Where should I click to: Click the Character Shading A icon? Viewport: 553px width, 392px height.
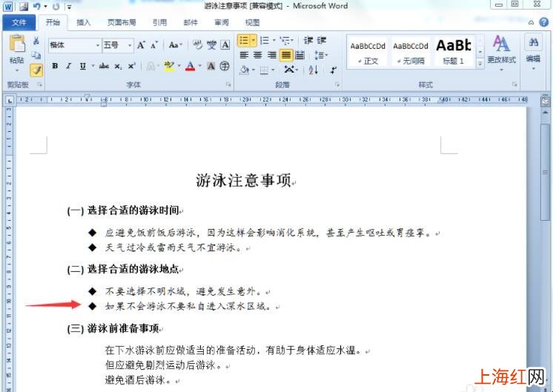coord(211,66)
